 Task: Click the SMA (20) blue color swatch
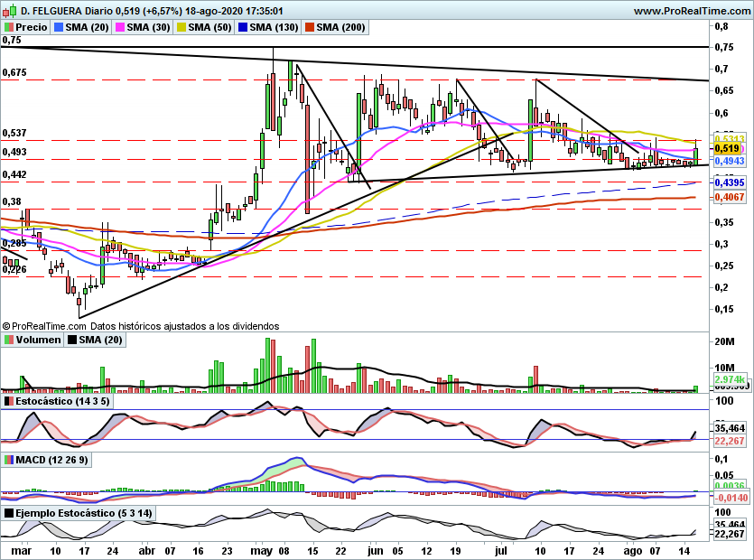point(59,27)
